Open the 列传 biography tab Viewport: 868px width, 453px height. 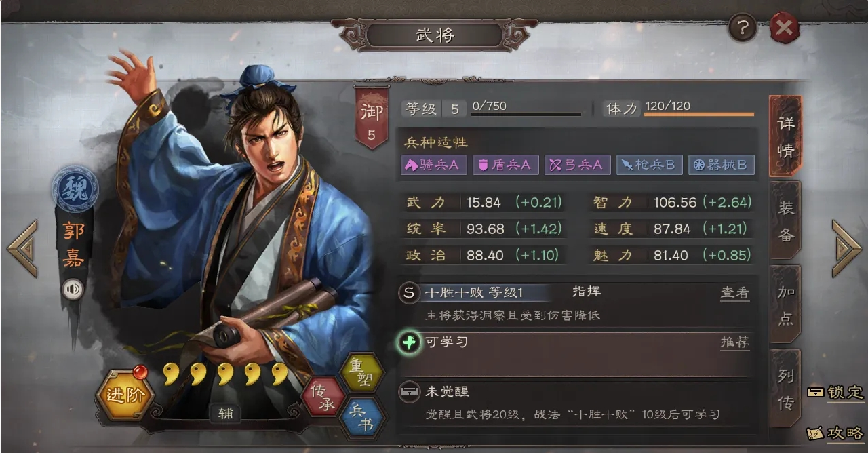click(x=785, y=389)
